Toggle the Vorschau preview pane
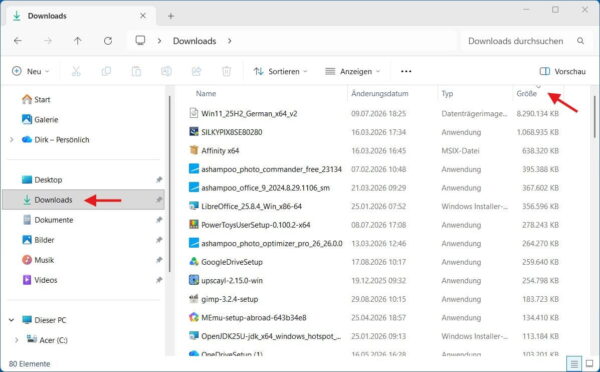 pos(562,71)
